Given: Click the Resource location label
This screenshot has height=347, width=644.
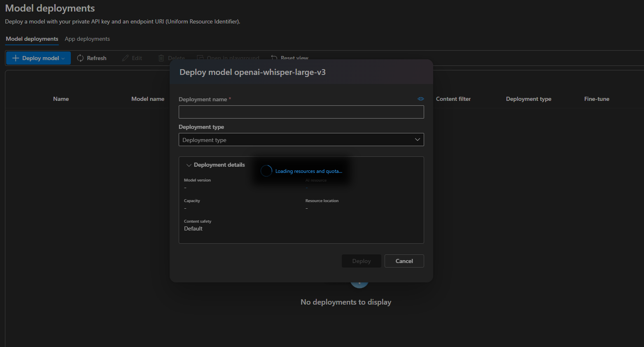Looking at the screenshot, I should tap(322, 201).
